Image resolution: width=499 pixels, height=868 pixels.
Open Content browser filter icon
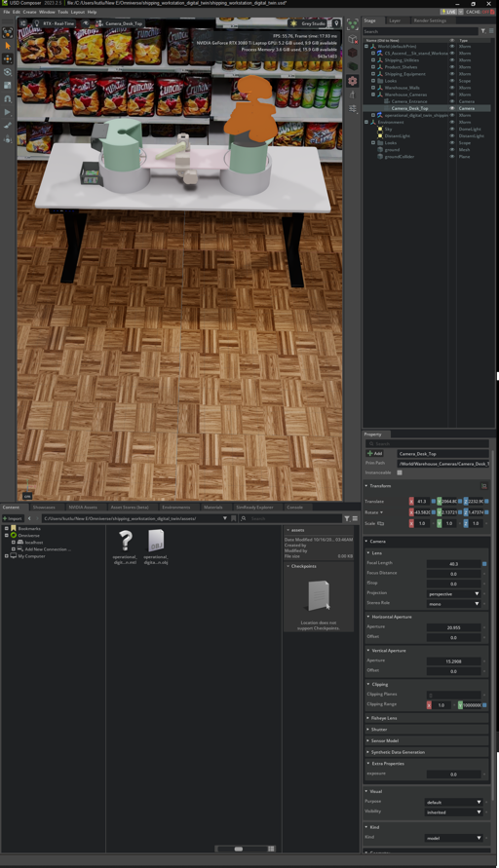click(x=347, y=518)
